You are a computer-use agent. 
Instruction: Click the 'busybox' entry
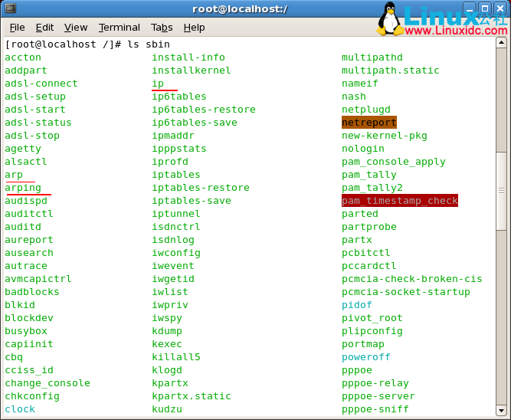pyautogui.click(x=26, y=331)
